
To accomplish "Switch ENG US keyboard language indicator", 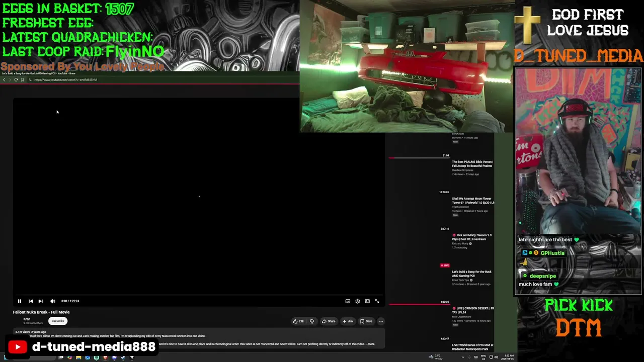I will point(483,357).
